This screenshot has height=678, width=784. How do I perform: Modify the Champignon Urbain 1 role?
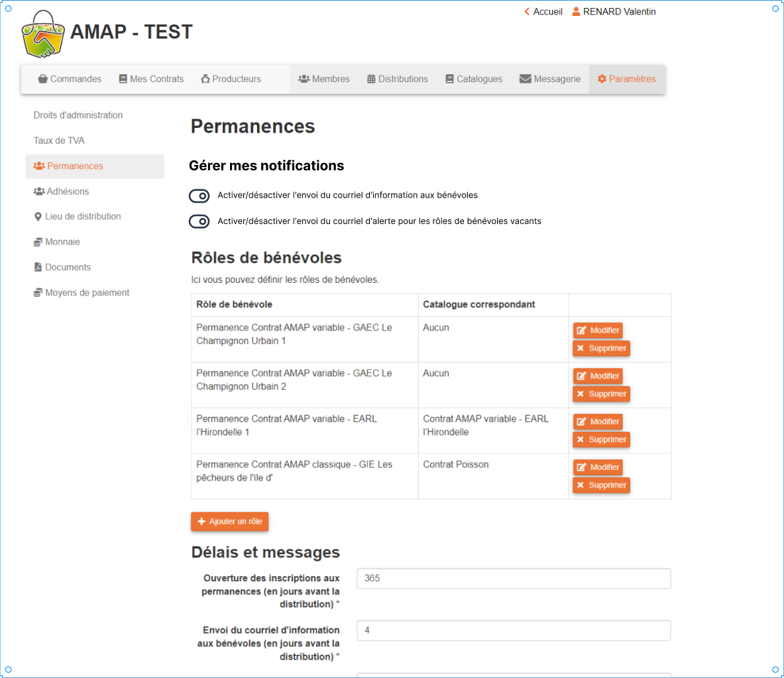coord(598,330)
